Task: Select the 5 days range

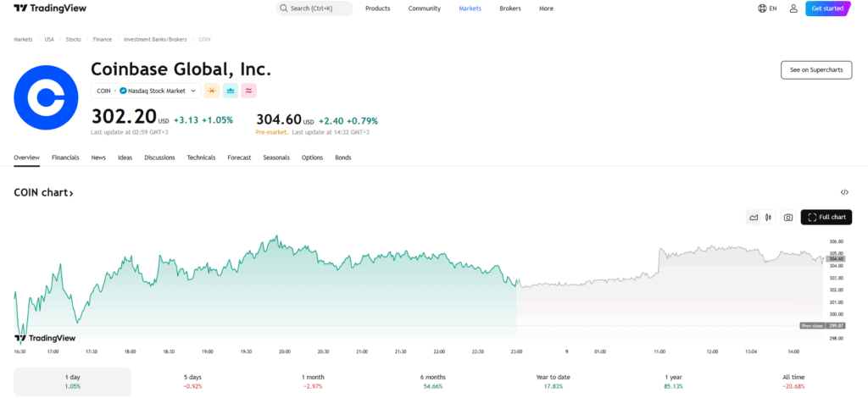Action: click(192, 381)
